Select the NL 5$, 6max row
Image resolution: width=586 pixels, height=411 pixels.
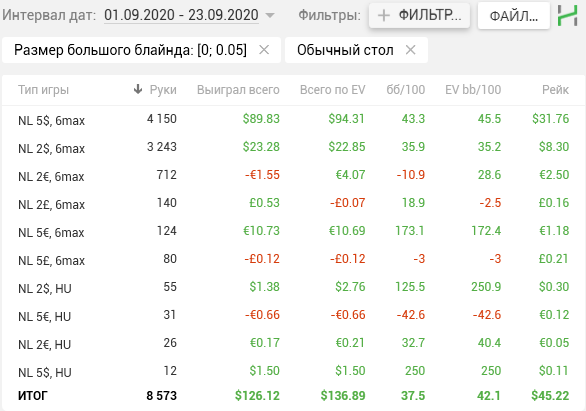[x=293, y=120]
